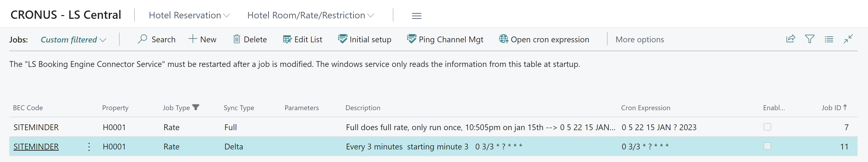Open cron expression globe icon

tap(503, 39)
